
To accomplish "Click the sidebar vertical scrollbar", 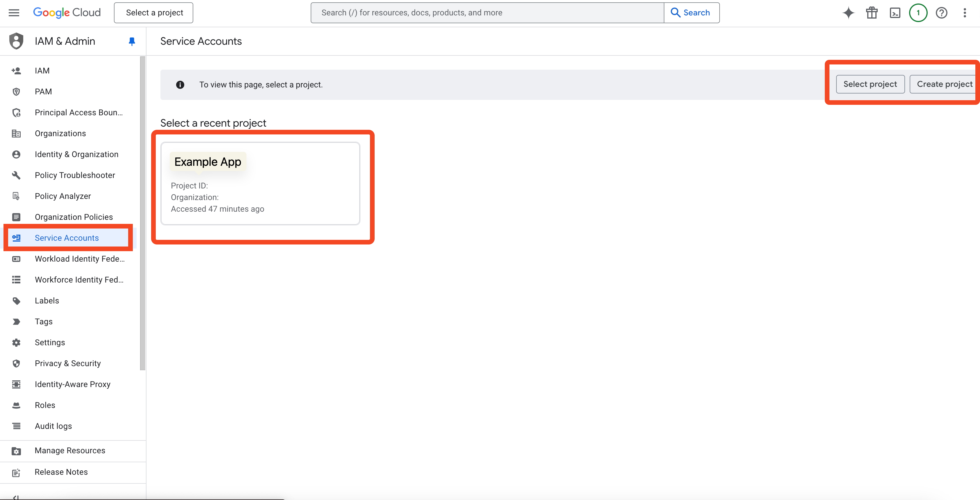I will 143,213.
